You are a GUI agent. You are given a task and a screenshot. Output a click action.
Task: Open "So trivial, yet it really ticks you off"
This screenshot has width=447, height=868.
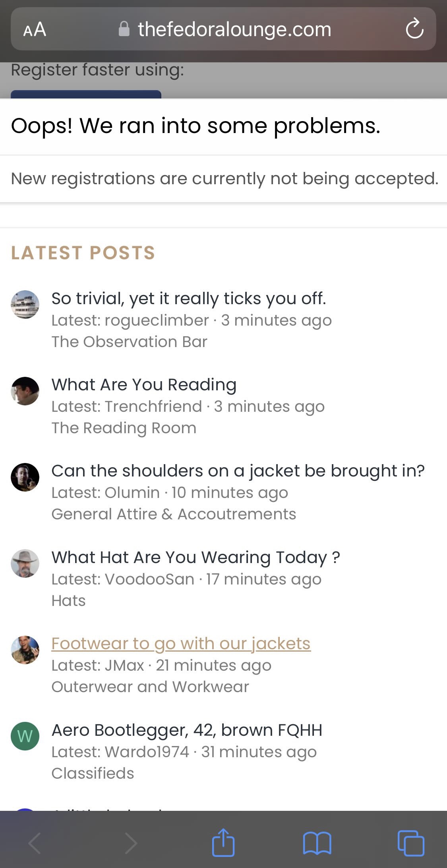pos(189,299)
